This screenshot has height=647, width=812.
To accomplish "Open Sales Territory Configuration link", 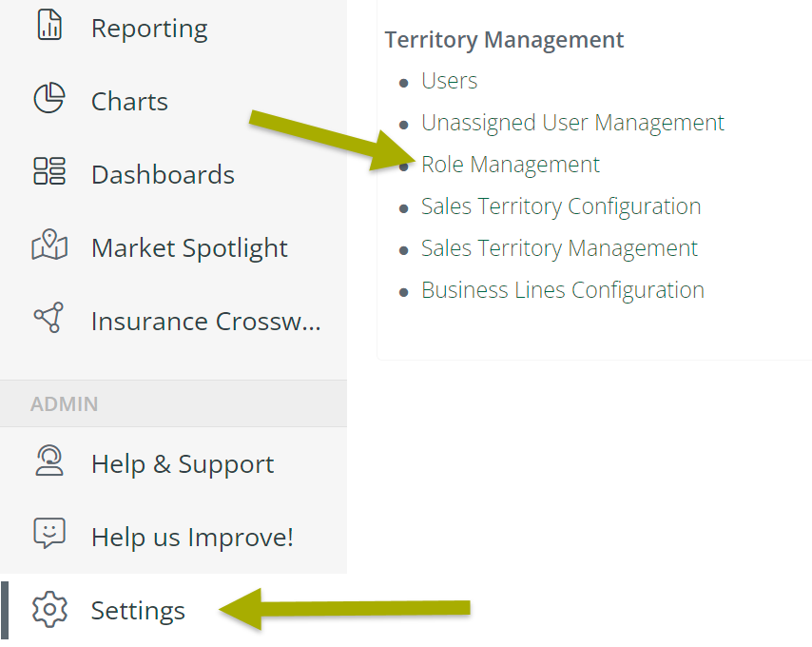I will click(x=561, y=206).
